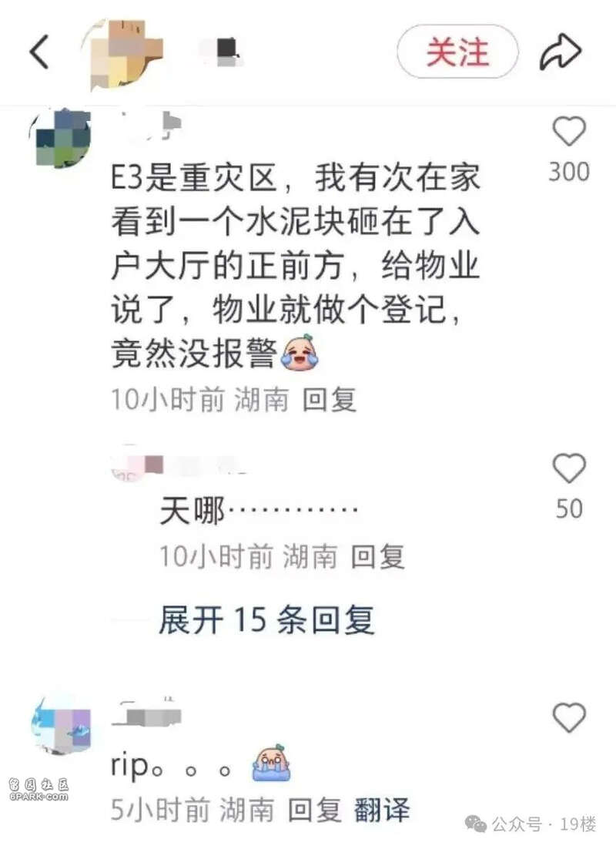Reply to the rip comment

(x=314, y=810)
